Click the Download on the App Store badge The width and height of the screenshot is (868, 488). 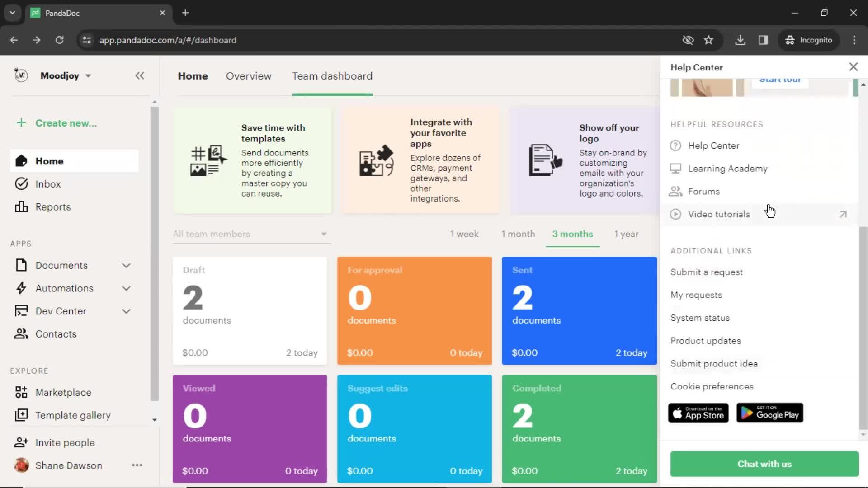(698, 413)
